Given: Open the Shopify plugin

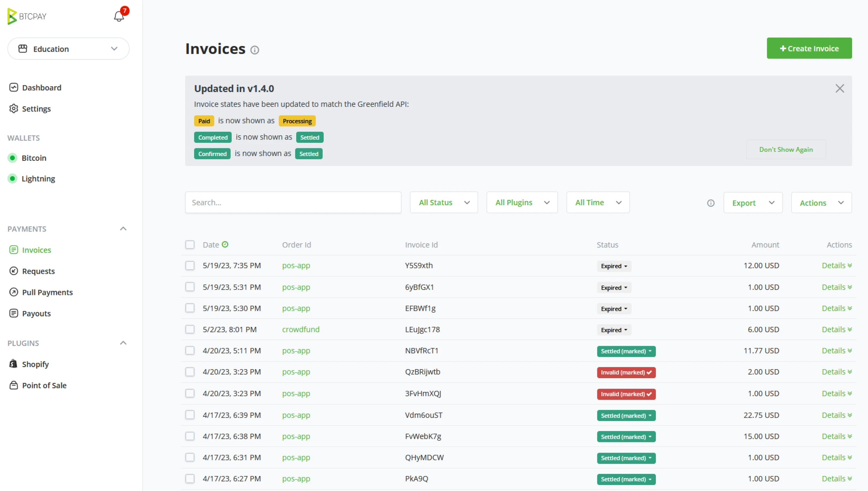Looking at the screenshot, I should pyautogui.click(x=35, y=364).
